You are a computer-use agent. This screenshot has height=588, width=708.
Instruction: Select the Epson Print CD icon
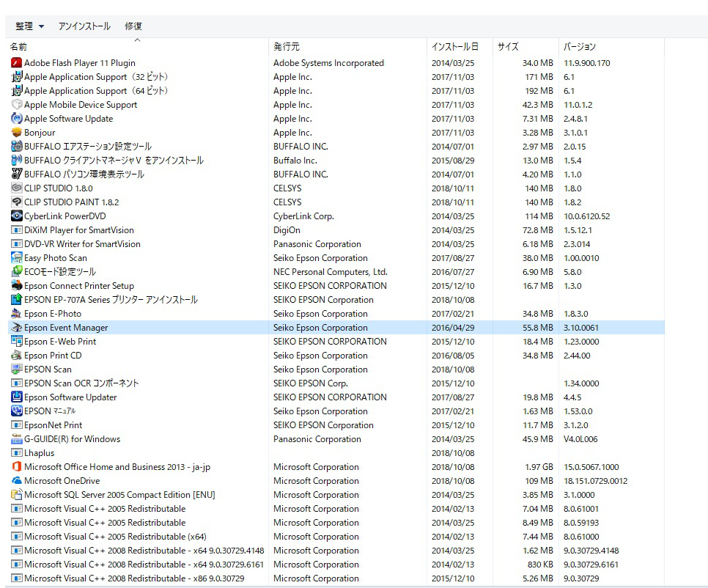point(18,356)
